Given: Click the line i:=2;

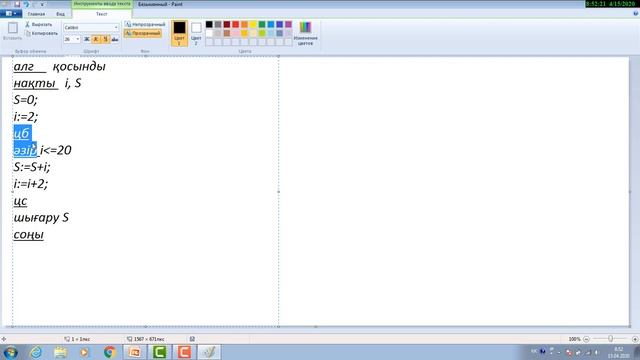Looking at the screenshot, I should pos(26,117).
